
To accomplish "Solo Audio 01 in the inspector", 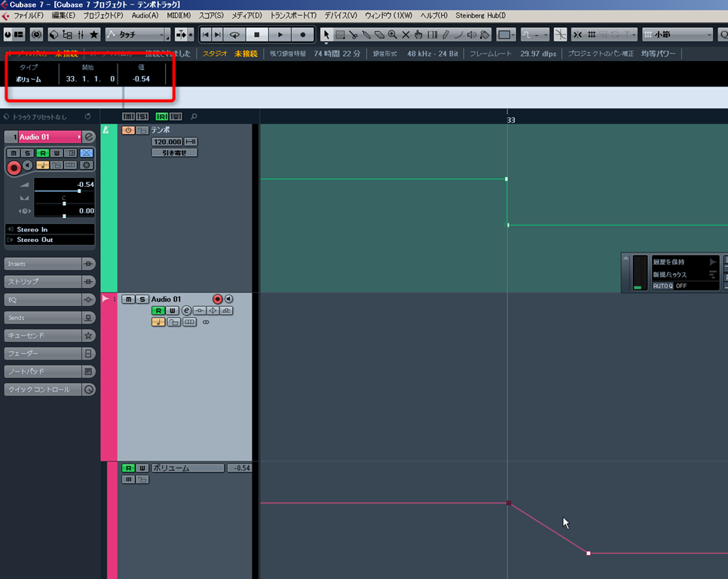I will click(27, 153).
